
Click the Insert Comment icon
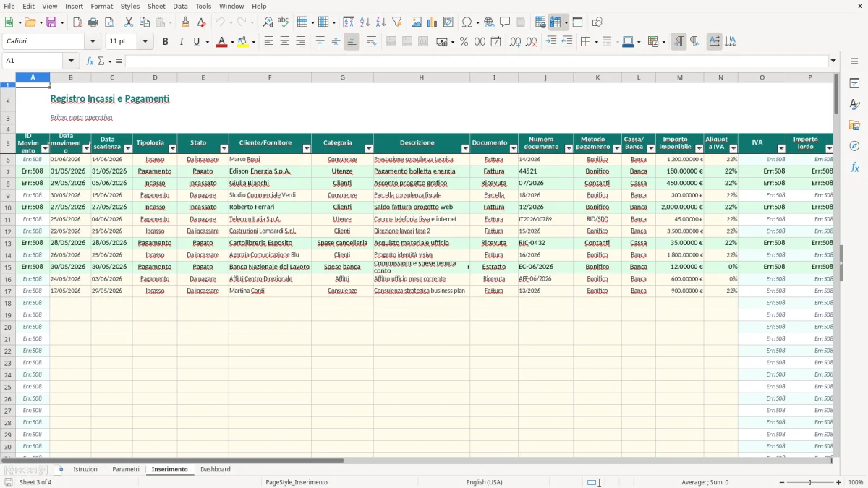click(506, 22)
